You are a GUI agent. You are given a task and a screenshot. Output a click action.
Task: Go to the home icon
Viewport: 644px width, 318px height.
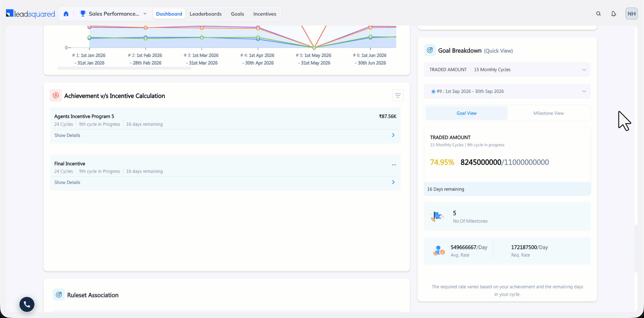click(x=66, y=14)
